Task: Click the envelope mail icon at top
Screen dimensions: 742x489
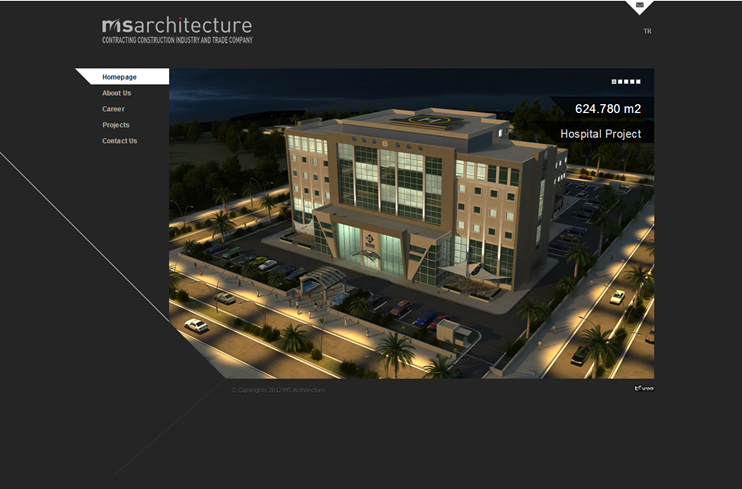Action: point(639,6)
